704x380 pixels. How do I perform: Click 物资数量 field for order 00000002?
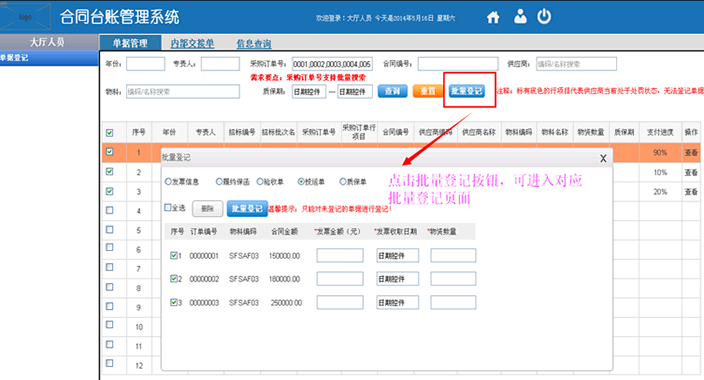point(453,278)
